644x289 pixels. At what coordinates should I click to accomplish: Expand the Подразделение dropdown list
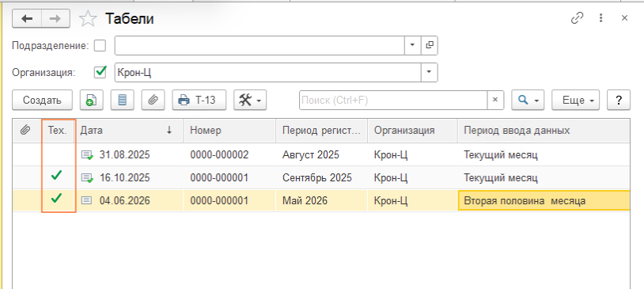[x=413, y=46]
